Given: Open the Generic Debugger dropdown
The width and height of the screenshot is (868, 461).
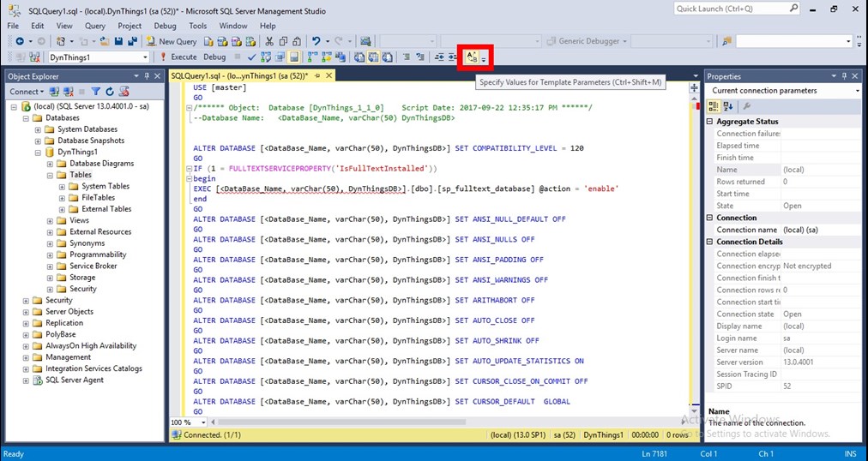Looking at the screenshot, I should point(625,41).
